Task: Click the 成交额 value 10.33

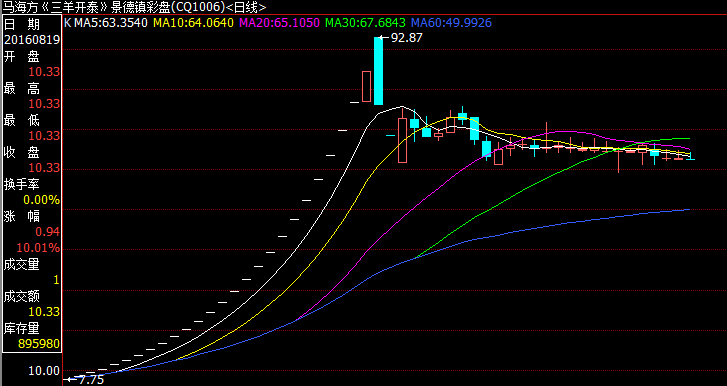Action: (x=45, y=312)
